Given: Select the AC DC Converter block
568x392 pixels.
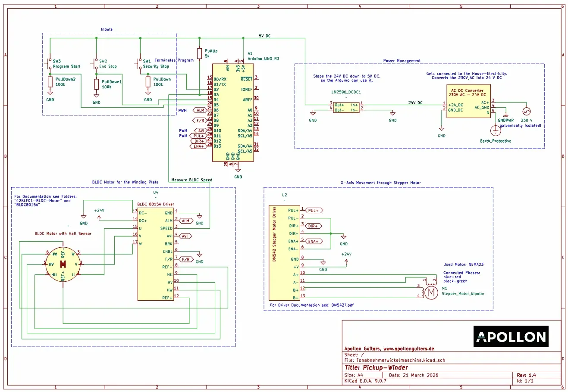Looking at the screenshot, I should (468, 102).
